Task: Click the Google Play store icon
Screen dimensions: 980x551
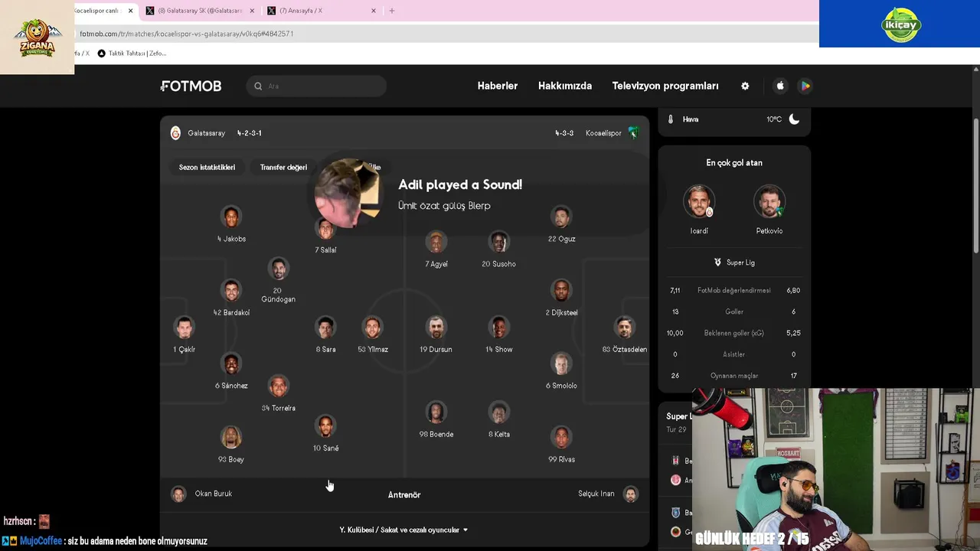Action: (x=805, y=86)
